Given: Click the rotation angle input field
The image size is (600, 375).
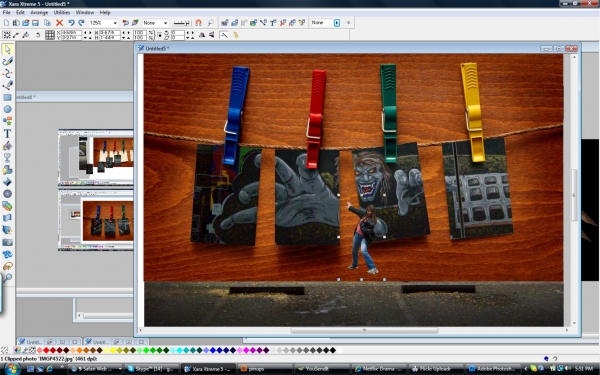Looking at the screenshot, I should click(178, 33).
